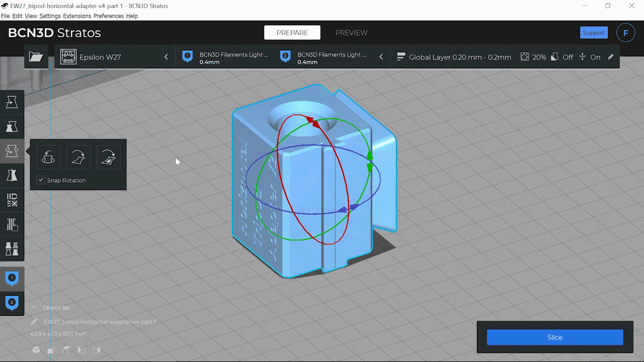The image size is (644, 362).
Task: Click Reset rotation icon
Action: [x=48, y=157]
